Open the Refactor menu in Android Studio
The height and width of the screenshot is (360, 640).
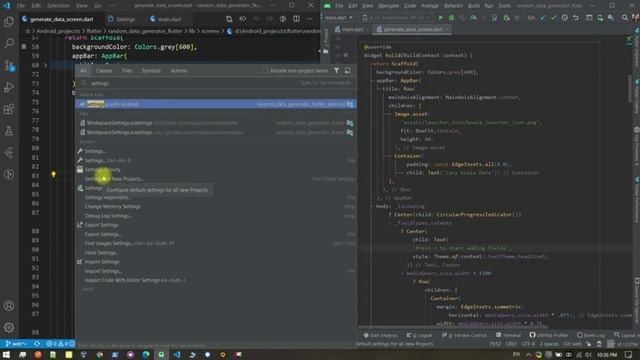coord(453,6)
